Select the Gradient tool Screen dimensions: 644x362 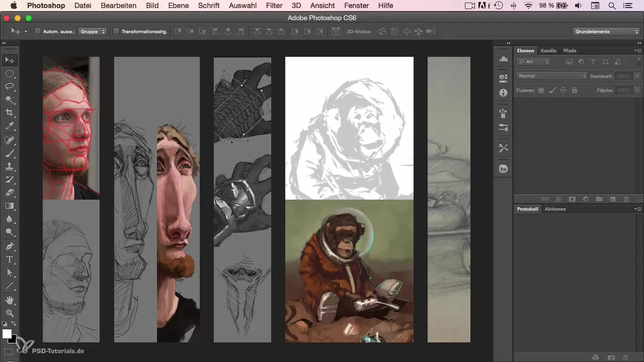(10, 206)
